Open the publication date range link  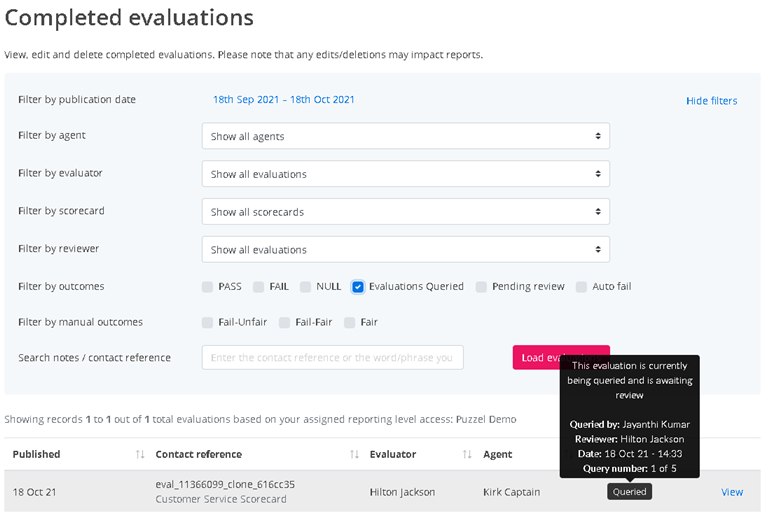[283, 99]
